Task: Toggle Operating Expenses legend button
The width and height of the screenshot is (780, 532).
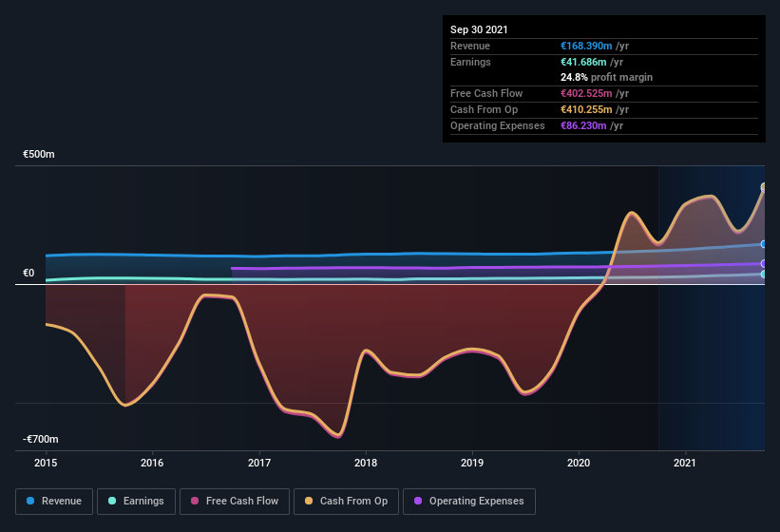Action: click(x=469, y=502)
